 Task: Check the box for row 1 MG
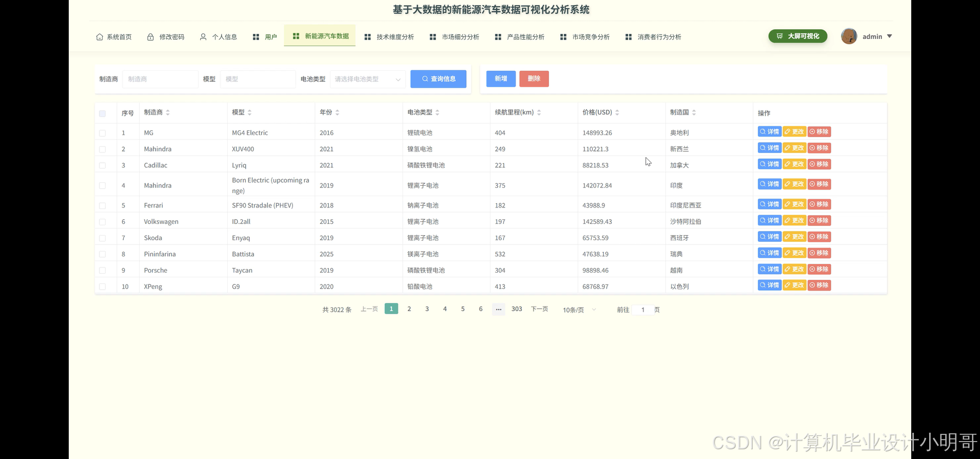point(103,133)
